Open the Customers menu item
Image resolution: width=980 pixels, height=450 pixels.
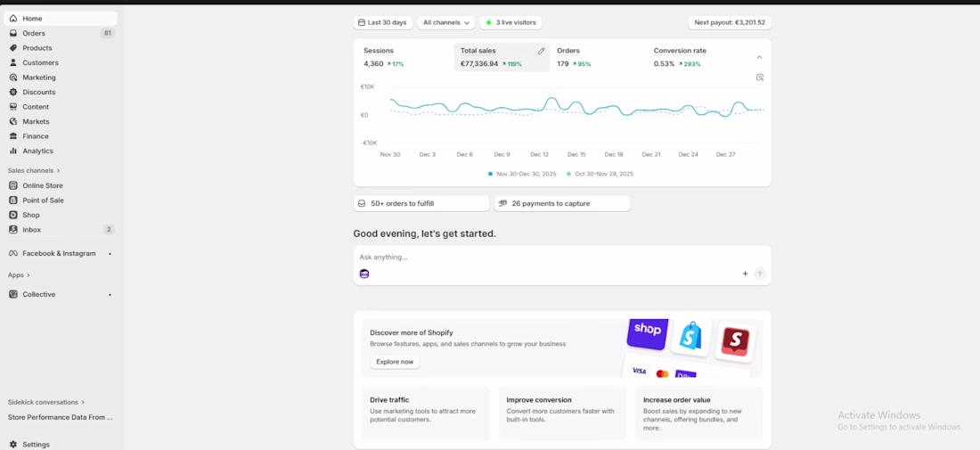tap(60, 62)
